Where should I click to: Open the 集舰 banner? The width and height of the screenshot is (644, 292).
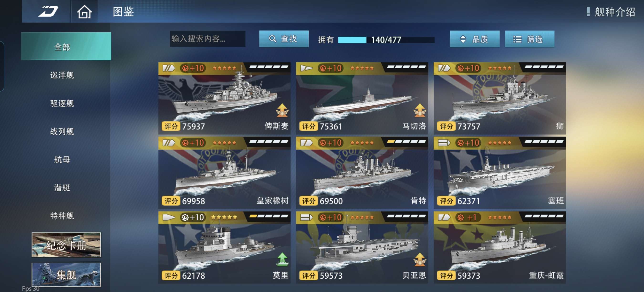click(66, 275)
